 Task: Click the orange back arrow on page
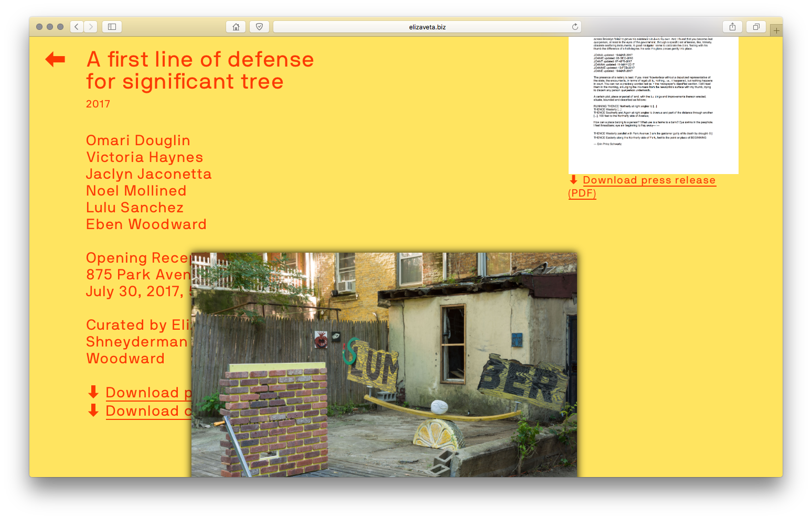pos(55,60)
